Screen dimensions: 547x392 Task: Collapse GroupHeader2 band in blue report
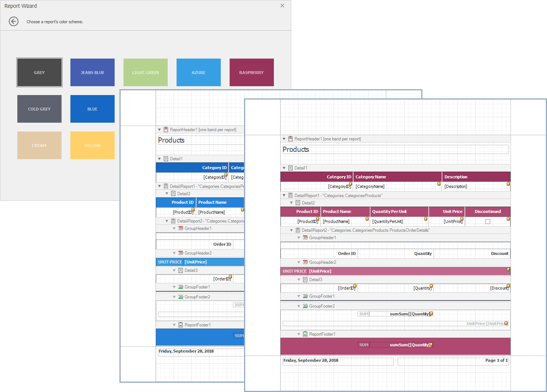[x=174, y=253]
